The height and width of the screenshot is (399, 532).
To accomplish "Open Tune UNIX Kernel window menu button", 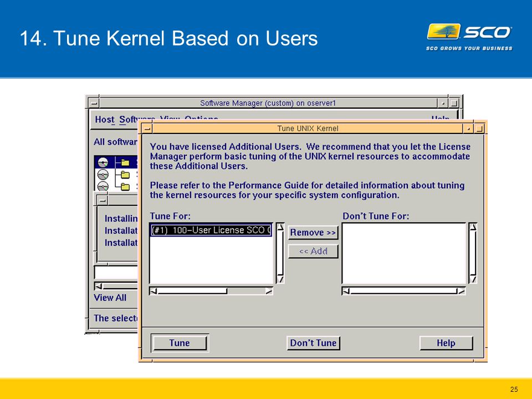I will click(x=147, y=129).
